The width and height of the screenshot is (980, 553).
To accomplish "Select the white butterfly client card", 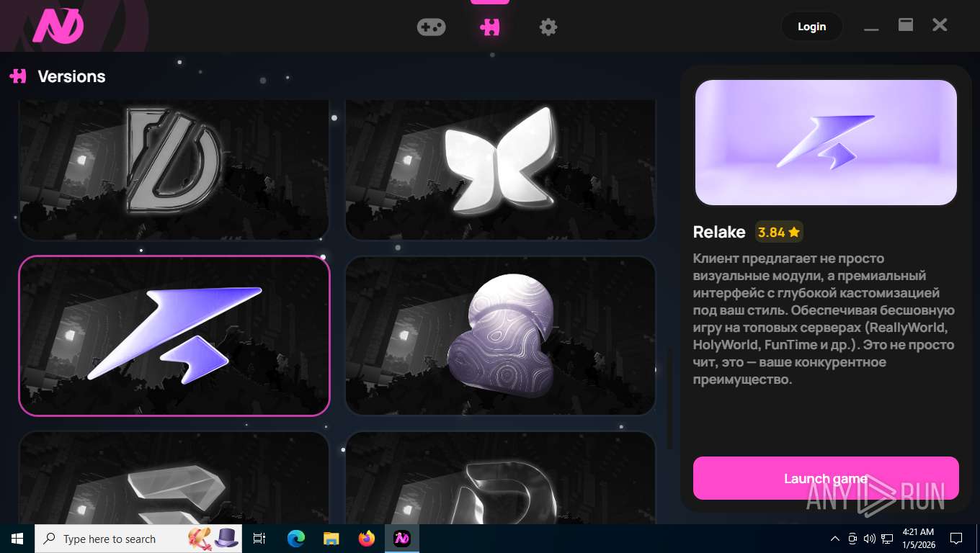I will pos(501,169).
